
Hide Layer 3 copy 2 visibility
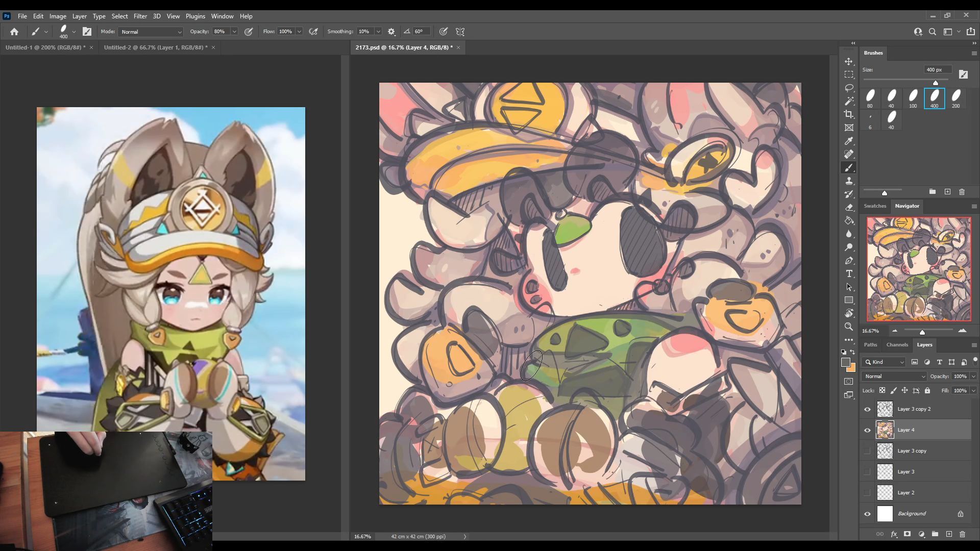tap(867, 409)
